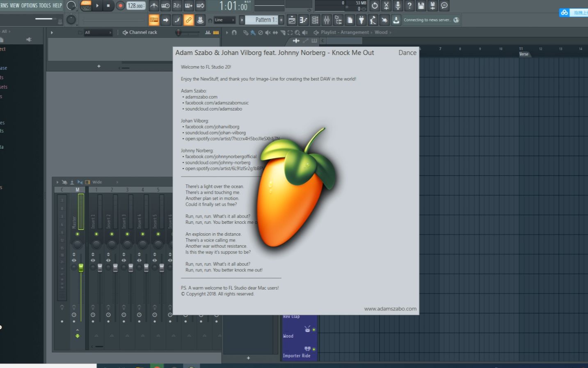Toggle typing keyboard to piano
The width and height of the screenshot is (588, 368).
(x=154, y=20)
